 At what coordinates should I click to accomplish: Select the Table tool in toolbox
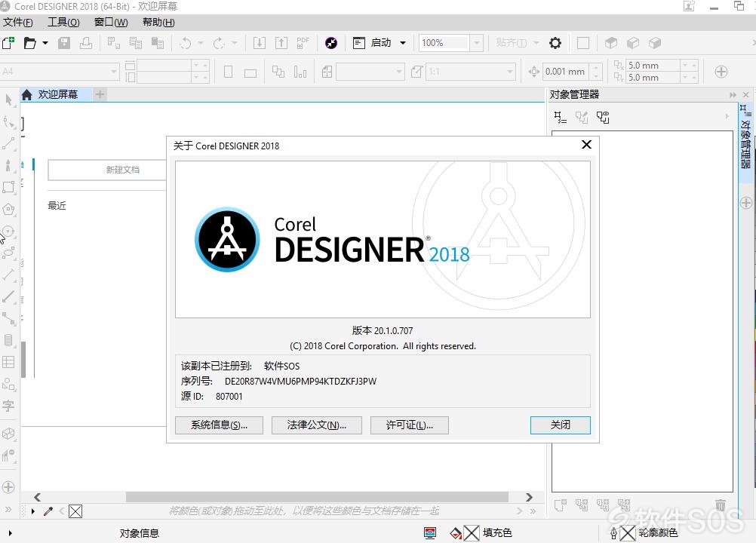click(x=9, y=362)
